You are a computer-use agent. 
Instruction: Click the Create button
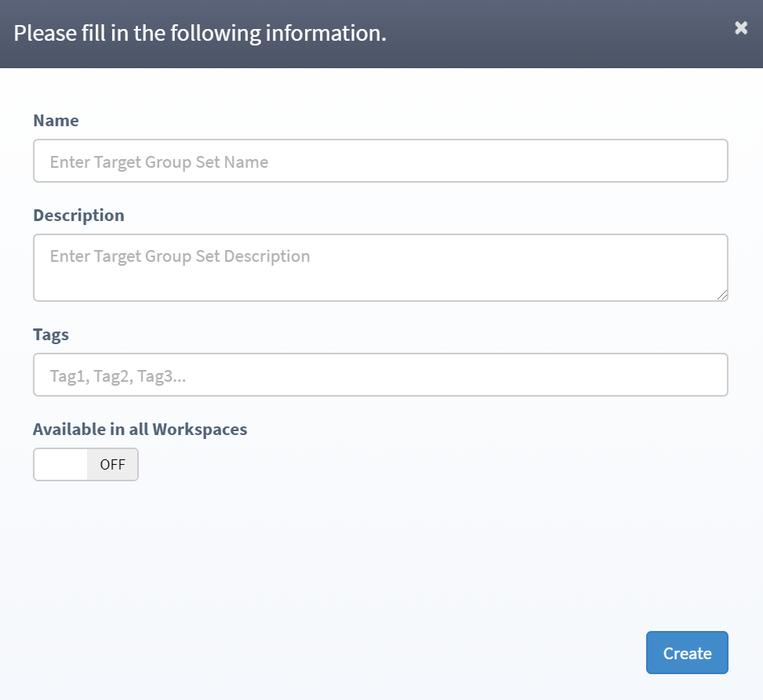(x=686, y=652)
